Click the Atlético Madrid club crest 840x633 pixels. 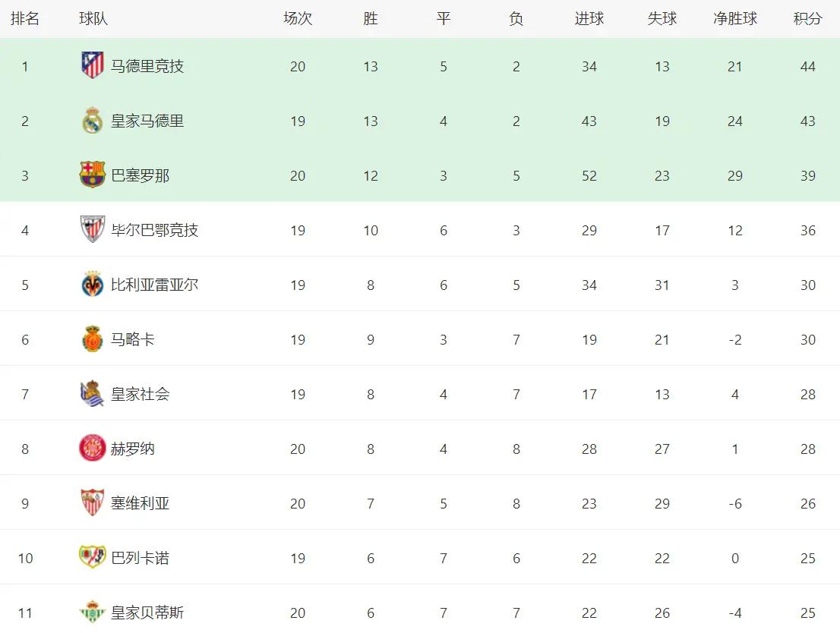93,66
